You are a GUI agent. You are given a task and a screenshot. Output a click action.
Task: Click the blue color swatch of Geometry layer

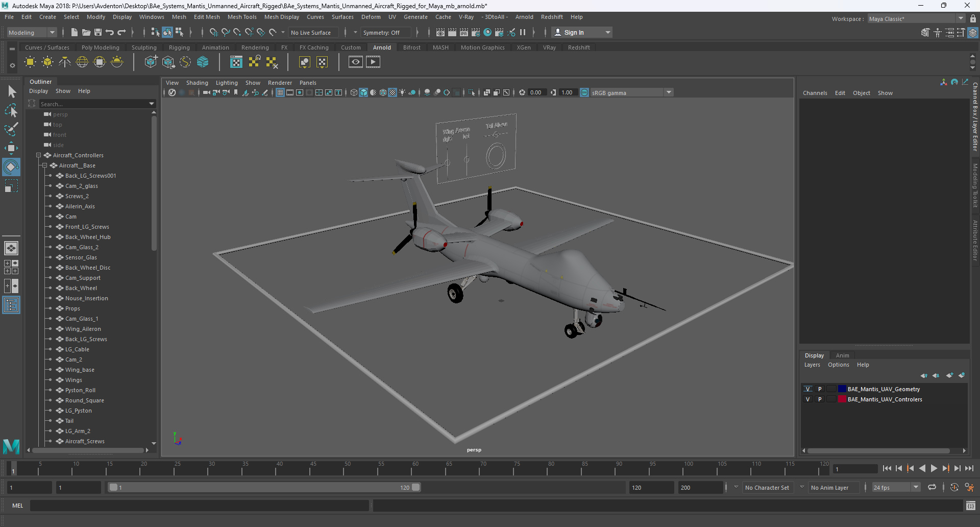coord(842,389)
